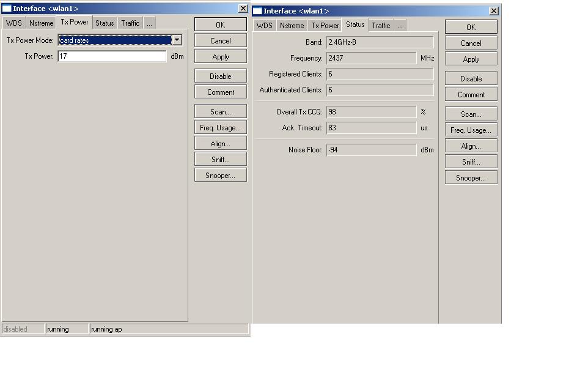This screenshot has height=383, width=588.
Task: Cancel changes in left wlan1 window
Action: coord(221,40)
